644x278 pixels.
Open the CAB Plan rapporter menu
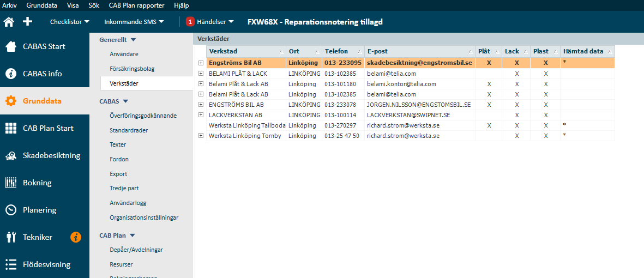(137, 4)
